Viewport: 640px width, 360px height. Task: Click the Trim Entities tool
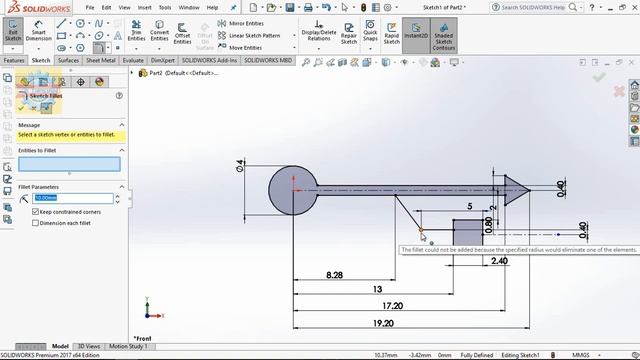pyautogui.click(x=136, y=31)
